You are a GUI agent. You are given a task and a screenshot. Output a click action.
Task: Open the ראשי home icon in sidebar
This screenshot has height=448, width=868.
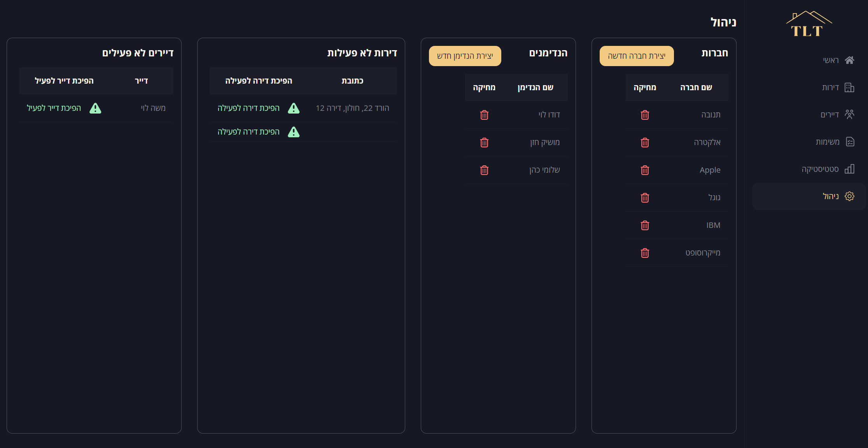(849, 60)
